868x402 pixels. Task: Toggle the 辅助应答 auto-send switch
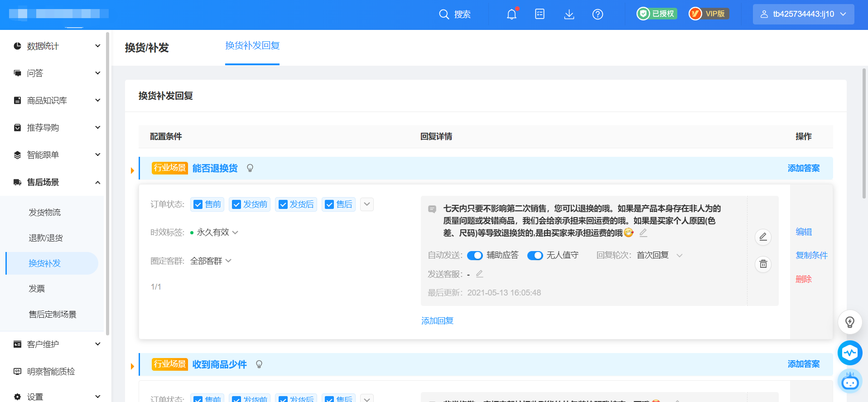[x=475, y=255]
